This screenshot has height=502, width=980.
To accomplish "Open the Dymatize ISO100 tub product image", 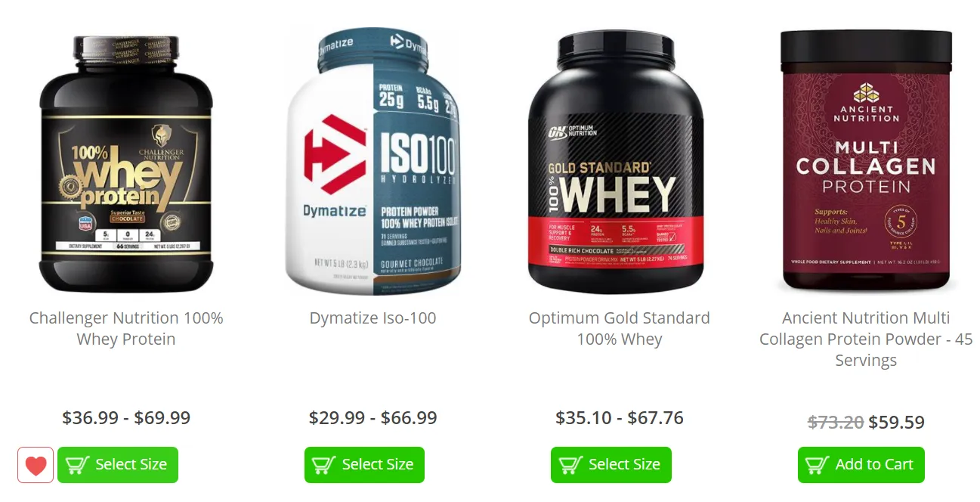I will click(373, 161).
